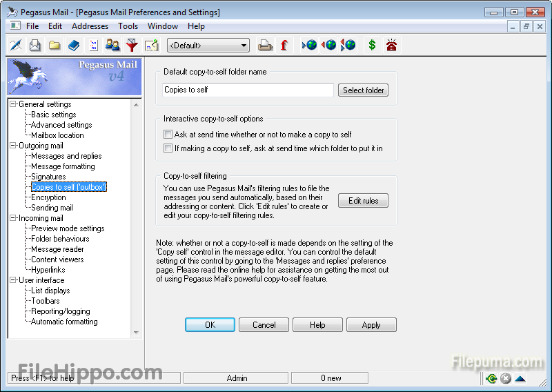Check 'ask at send time which folder' option
Image resolution: width=552 pixels, height=392 pixels.
pyautogui.click(x=168, y=148)
